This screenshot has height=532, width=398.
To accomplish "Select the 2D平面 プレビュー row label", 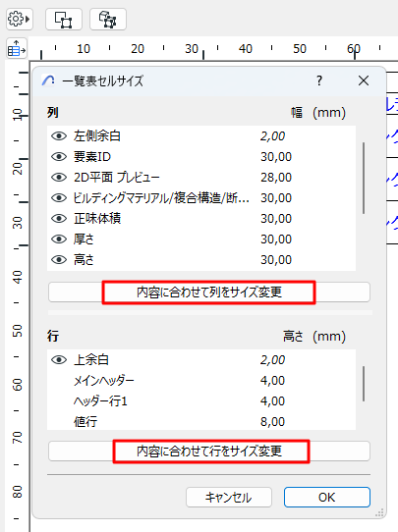I will (117, 177).
